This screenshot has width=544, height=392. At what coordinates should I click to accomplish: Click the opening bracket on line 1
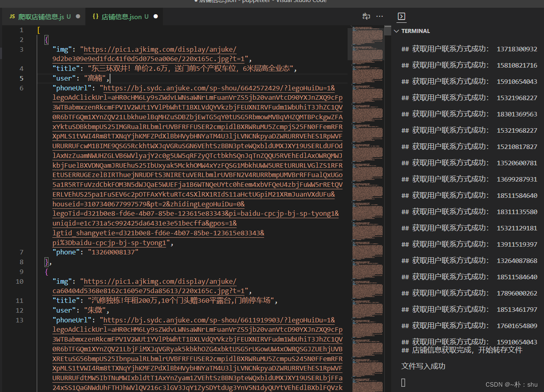[39, 30]
